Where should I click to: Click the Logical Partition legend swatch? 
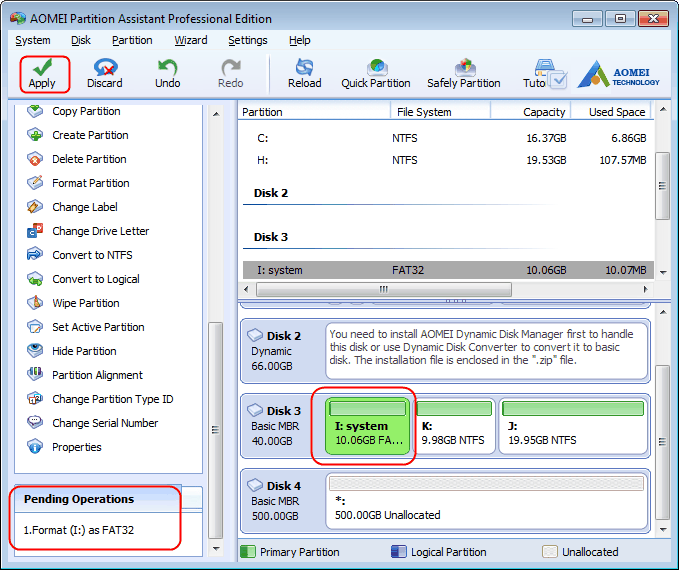398,552
